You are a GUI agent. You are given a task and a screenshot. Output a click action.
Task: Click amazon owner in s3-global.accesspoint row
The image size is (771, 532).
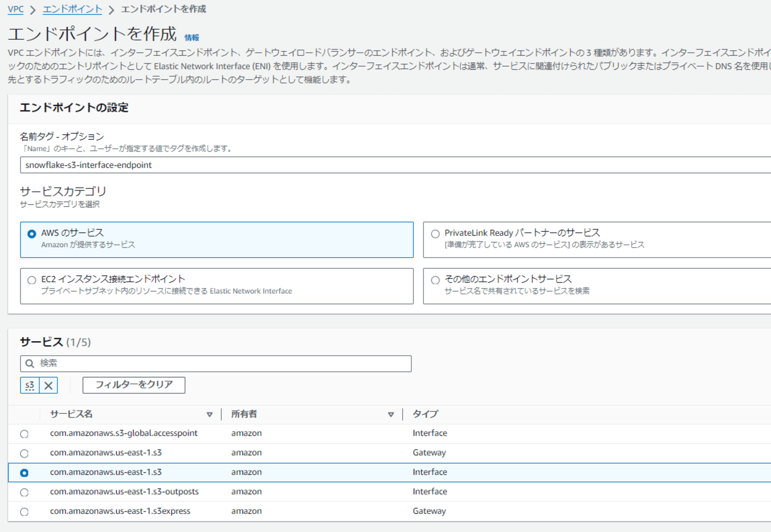(246, 433)
